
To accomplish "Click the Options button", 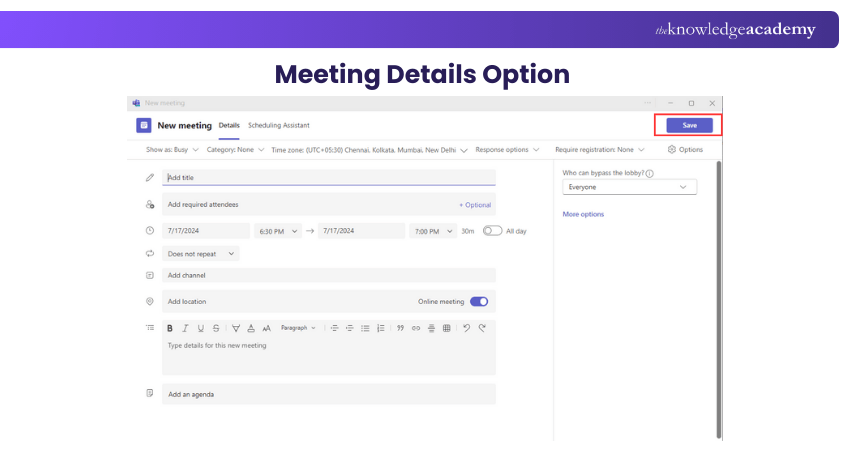I will [x=685, y=150].
